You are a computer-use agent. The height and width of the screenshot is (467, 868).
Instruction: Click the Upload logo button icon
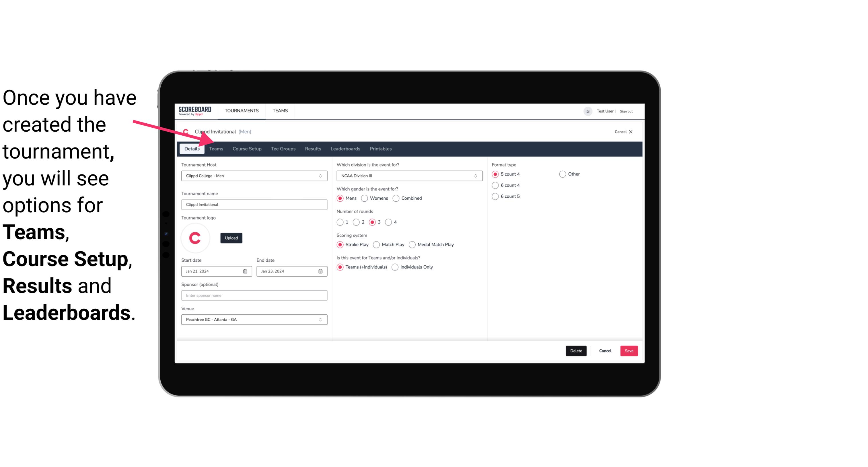231,238
